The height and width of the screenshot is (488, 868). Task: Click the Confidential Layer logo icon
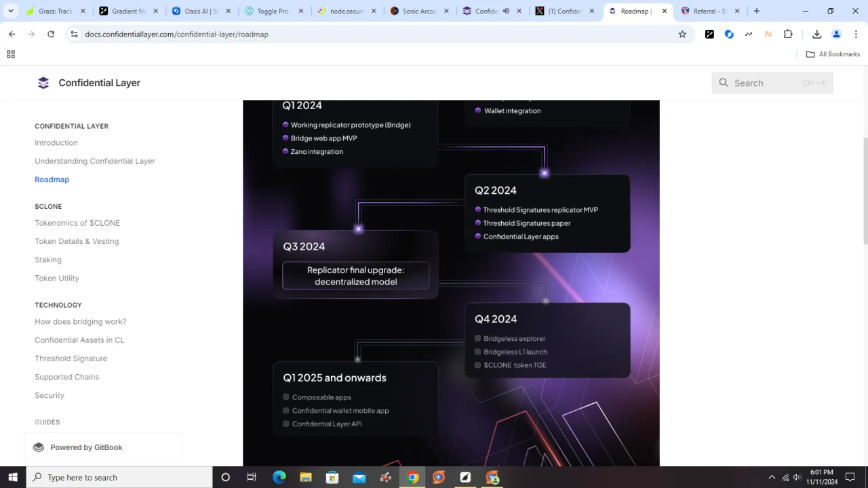(43, 83)
